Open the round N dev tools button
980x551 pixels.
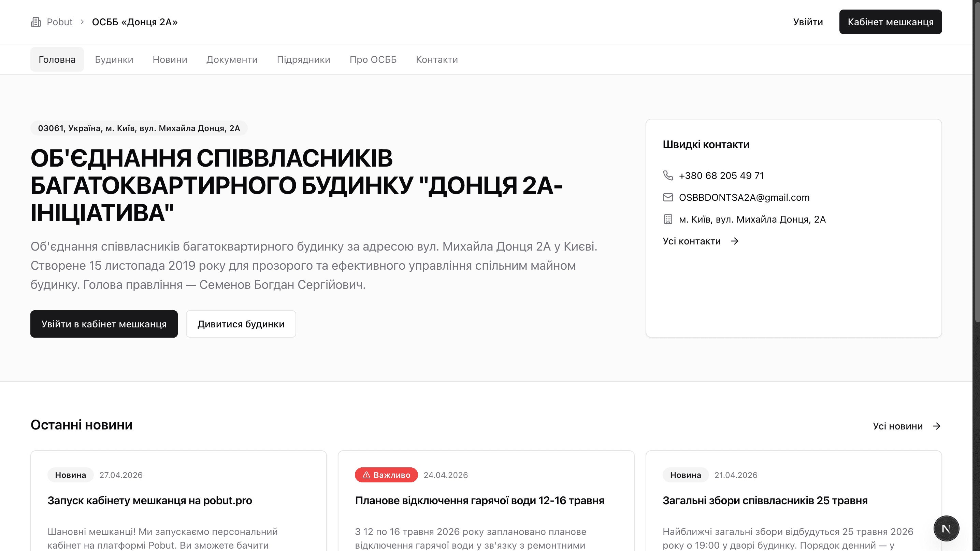pos(946,528)
